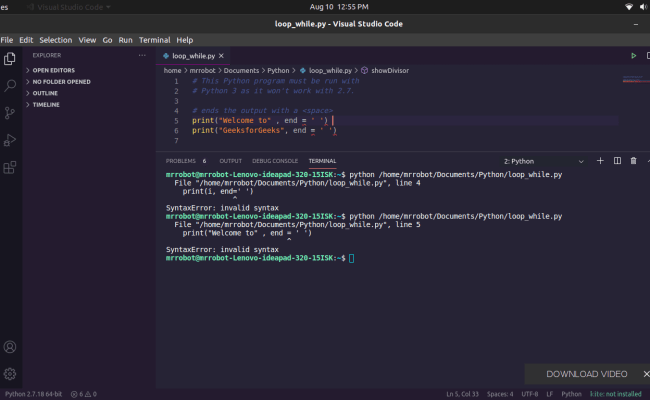Open the File menu

point(7,40)
